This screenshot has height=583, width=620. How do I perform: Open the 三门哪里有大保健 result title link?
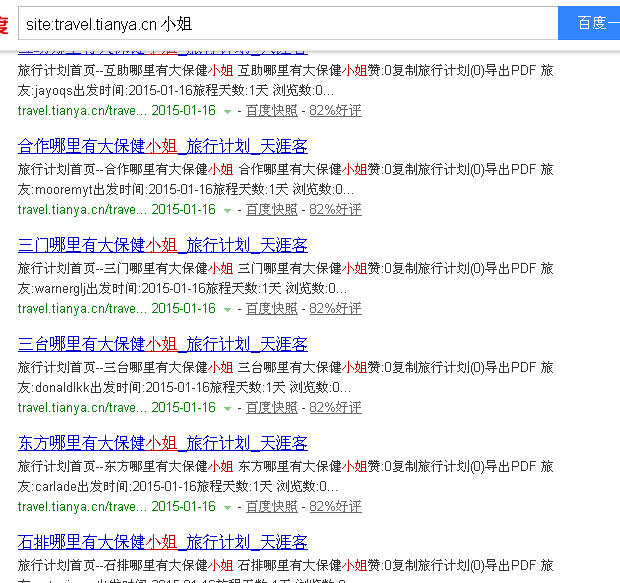(x=162, y=245)
